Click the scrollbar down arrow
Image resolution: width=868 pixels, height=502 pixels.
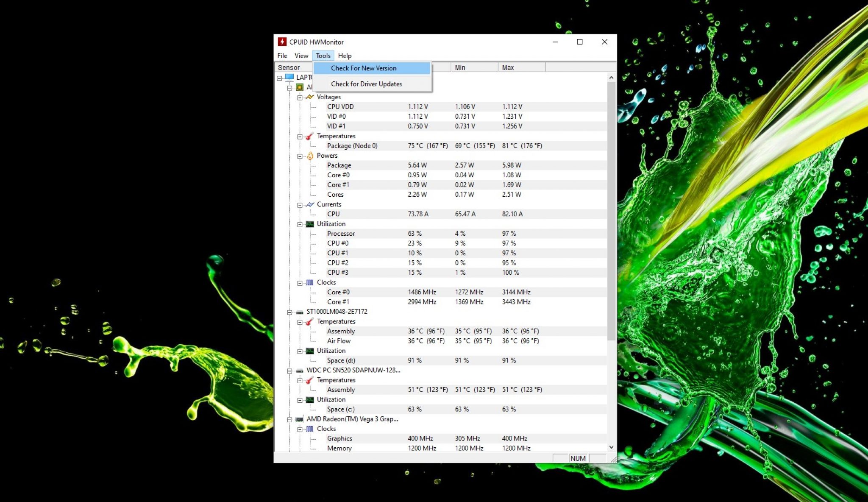click(x=612, y=447)
